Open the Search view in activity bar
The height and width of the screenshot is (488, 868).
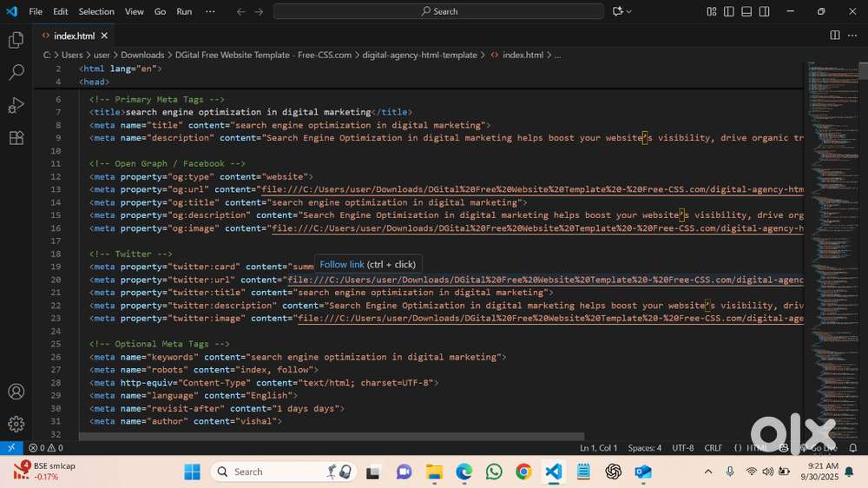(16, 72)
